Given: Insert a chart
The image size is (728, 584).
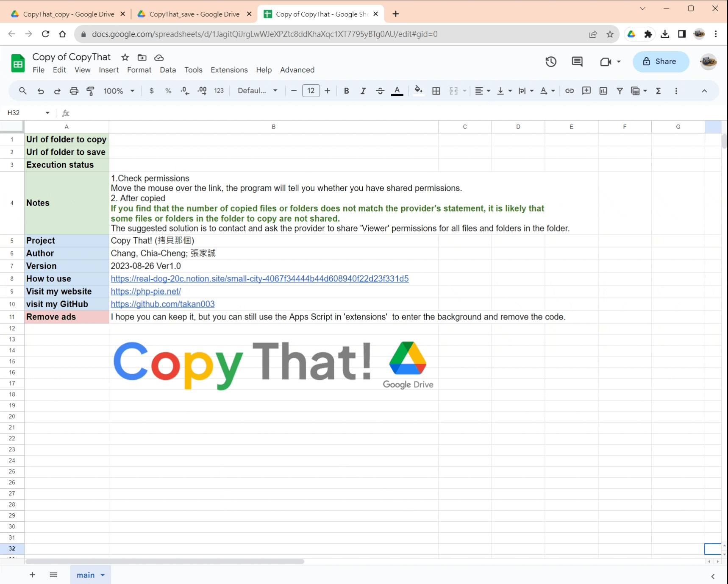Looking at the screenshot, I should (603, 91).
